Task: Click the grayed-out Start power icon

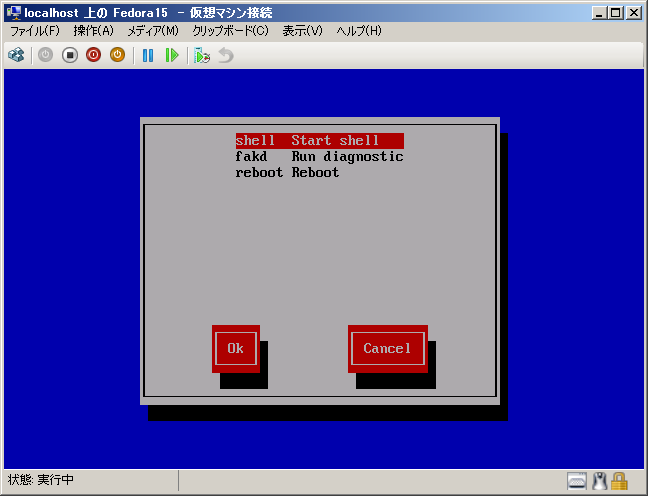Action: [x=45, y=55]
